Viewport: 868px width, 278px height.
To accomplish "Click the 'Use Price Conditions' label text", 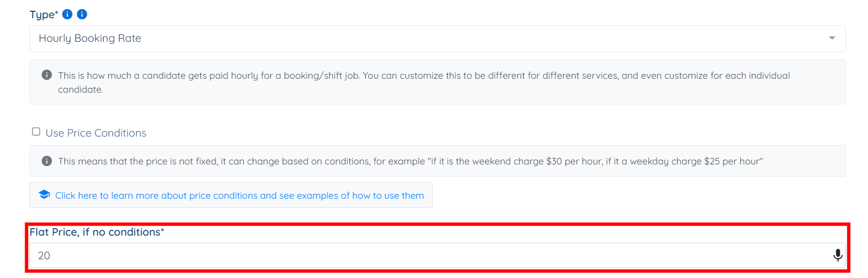I will (96, 133).
